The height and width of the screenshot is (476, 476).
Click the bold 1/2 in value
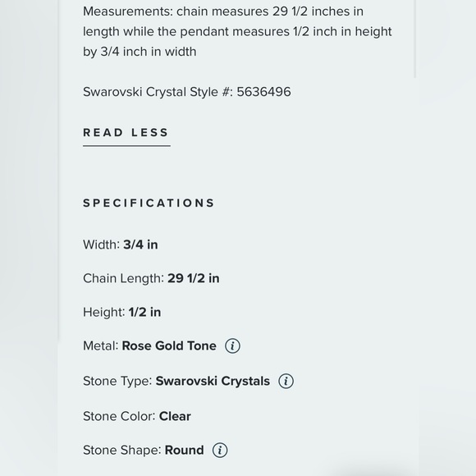(144, 312)
